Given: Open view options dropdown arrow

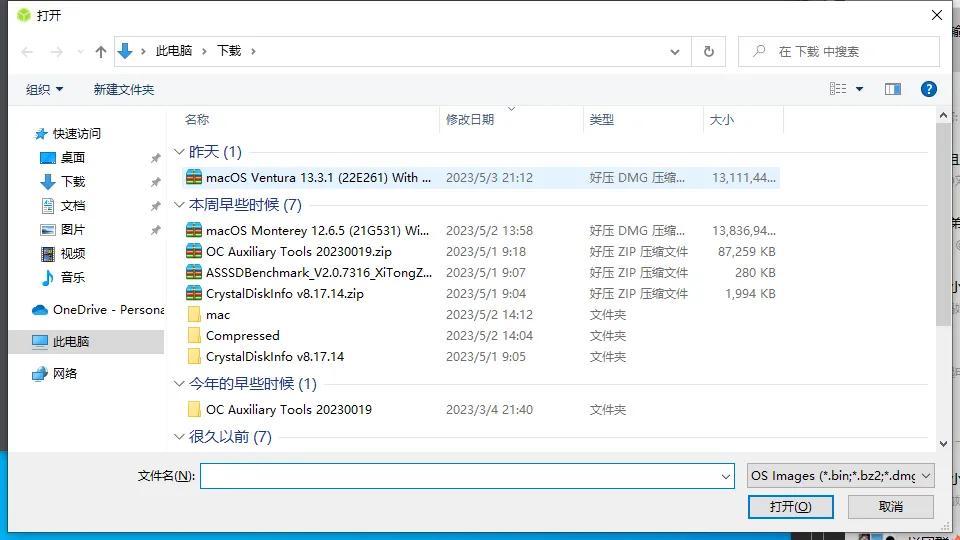Looking at the screenshot, I should coord(860,89).
